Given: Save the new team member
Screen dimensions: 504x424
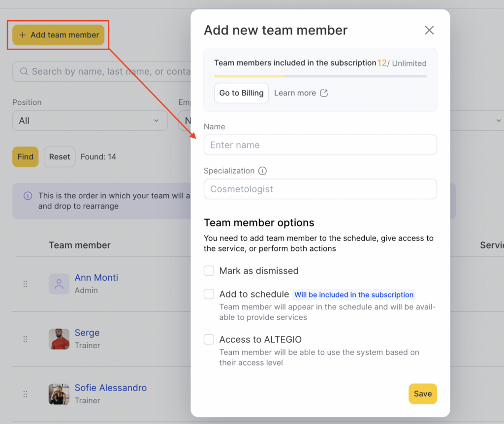Looking at the screenshot, I should (422, 394).
